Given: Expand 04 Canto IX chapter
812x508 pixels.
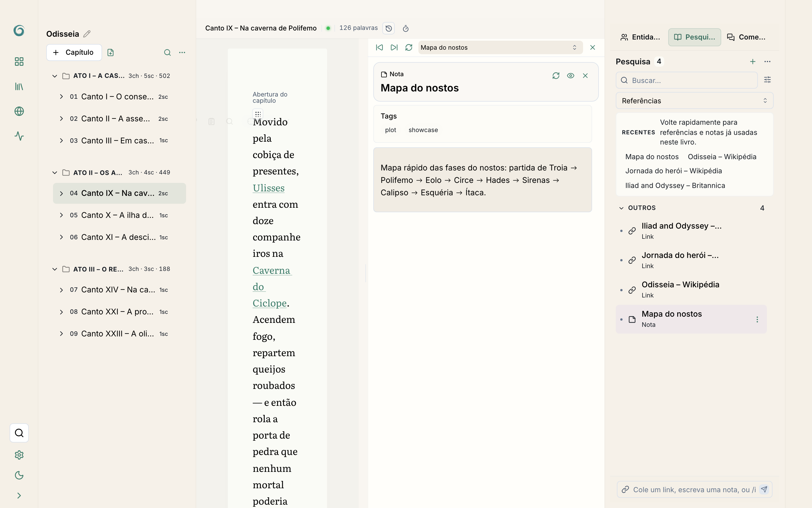Looking at the screenshot, I should pos(61,193).
